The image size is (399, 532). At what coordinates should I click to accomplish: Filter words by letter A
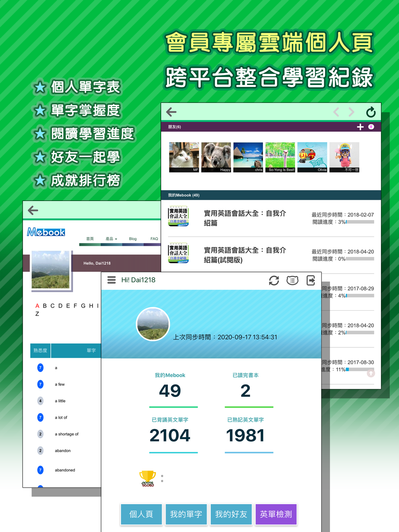click(38, 306)
